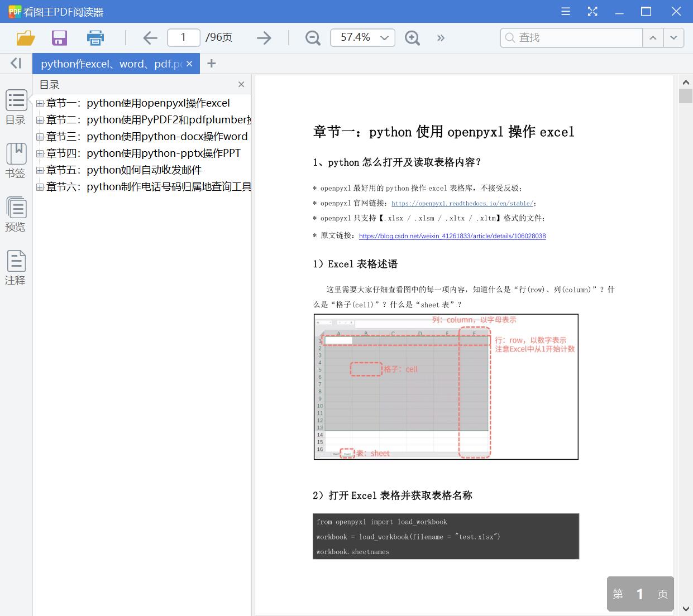Open the hamburger menu at top right
Viewport: 693px width, 616px height.
565,11
